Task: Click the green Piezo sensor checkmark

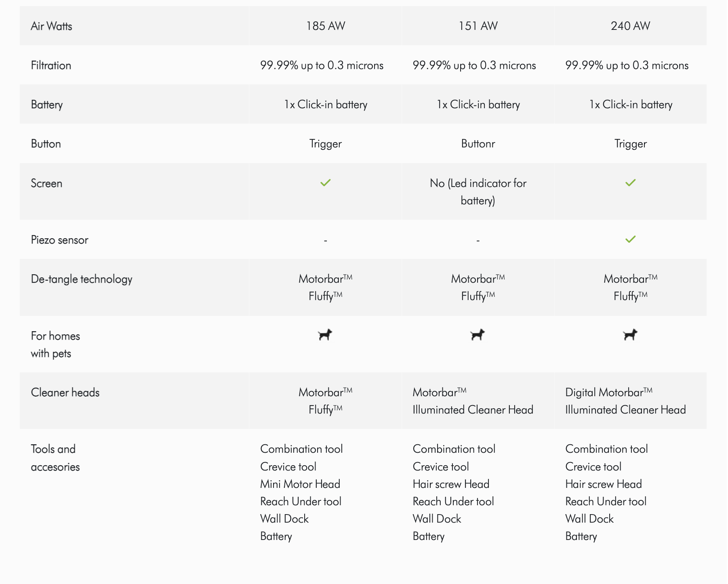Action: point(630,239)
